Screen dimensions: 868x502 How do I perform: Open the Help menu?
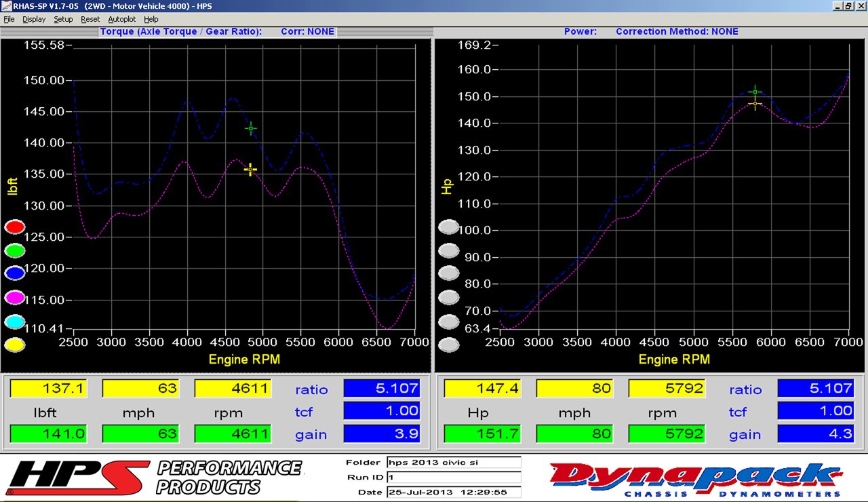151,20
